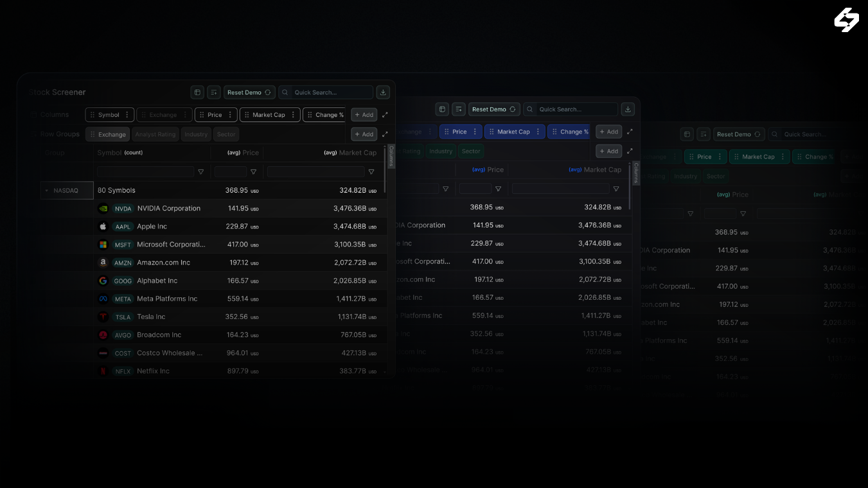Collapse the NASDAQ group row in front window
This screenshot has height=488, width=868.
46,191
